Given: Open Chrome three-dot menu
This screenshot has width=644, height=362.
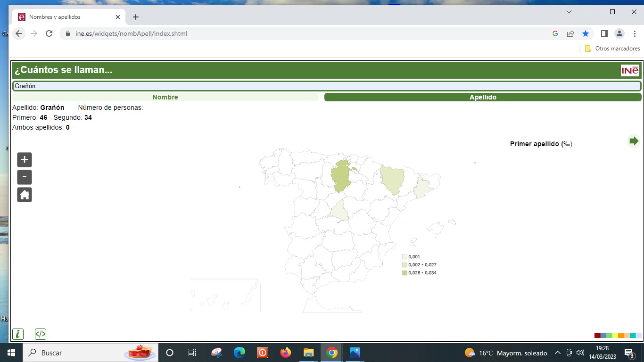Looking at the screenshot, I should (635, 33).
